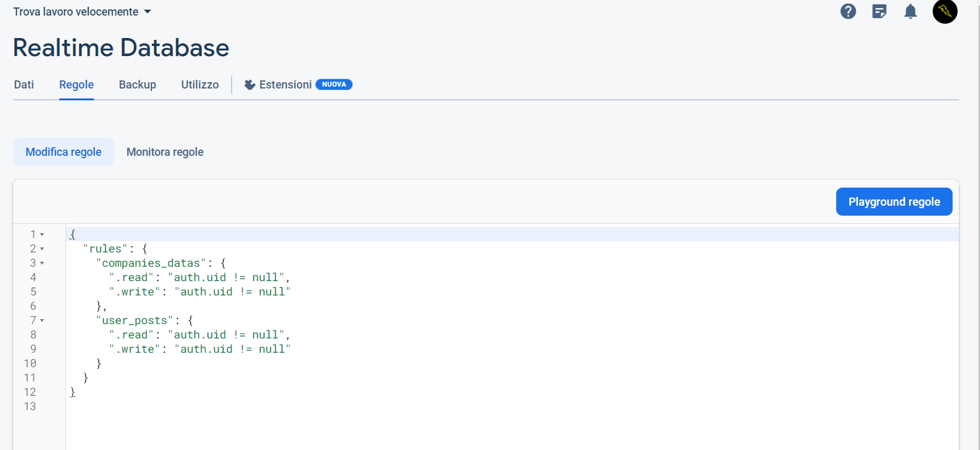
Task: Open the help question mark icon
Action: click(848, 11)
